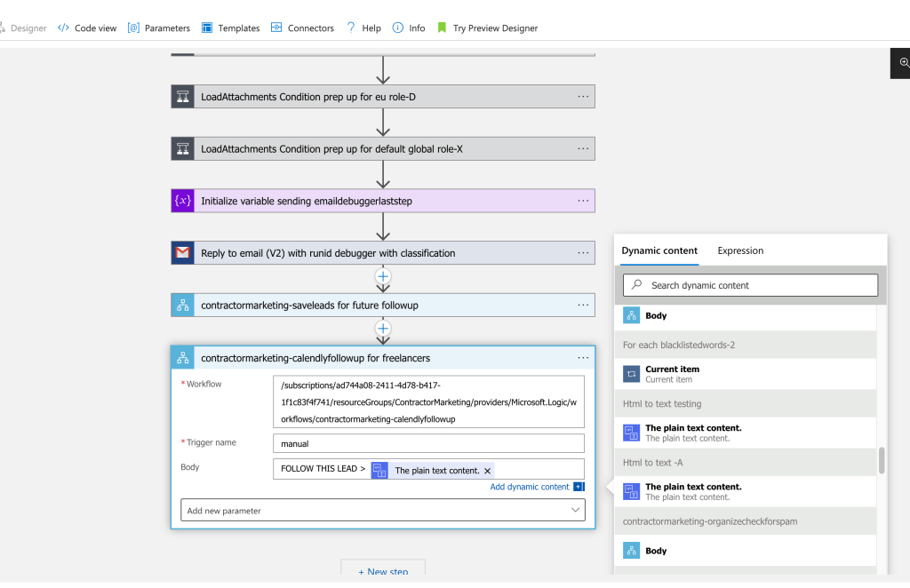Image resolution: width=910 pixels, height=588 pixels.
Task: Select plain text content under Html to text -A
Action: [x=746, y=492]
